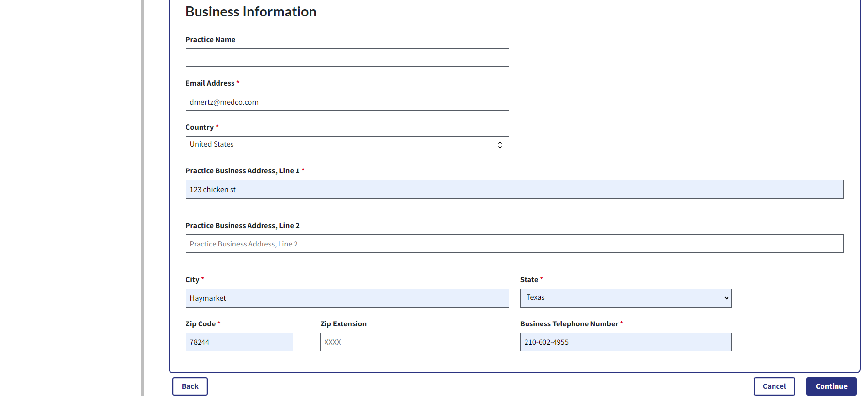This screenshot has height=400, width=868.
Task: Click the Address Line 1 field
Action: [x=514, y=189]
